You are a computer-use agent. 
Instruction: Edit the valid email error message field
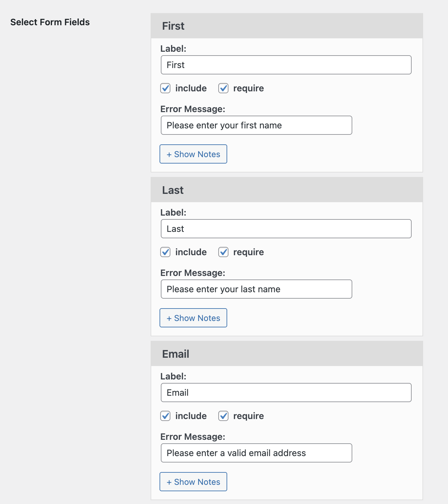(x=256, y=453)
